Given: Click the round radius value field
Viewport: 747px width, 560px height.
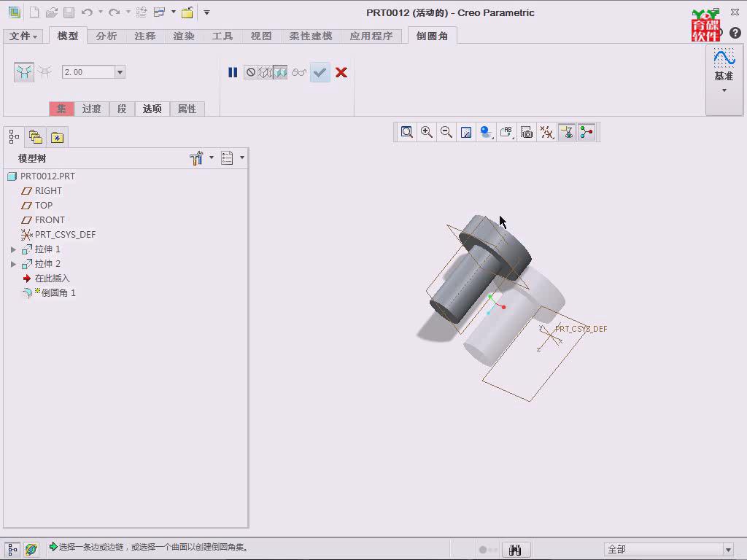Looking at the screenshot, I should 88,72.
